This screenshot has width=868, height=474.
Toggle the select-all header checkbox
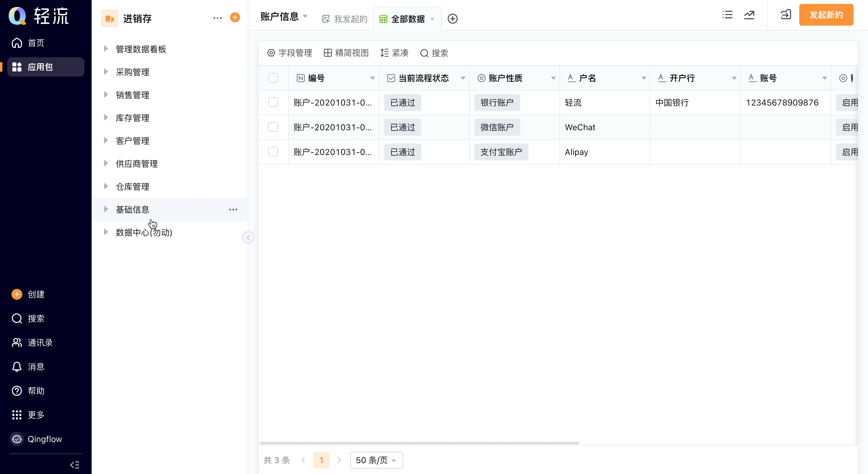(273, 78)
